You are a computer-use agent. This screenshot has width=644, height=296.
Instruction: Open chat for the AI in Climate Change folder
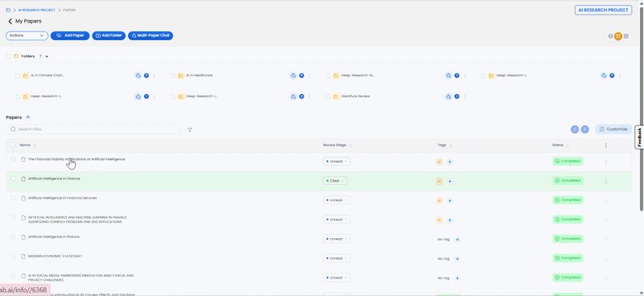click(138, 76)
